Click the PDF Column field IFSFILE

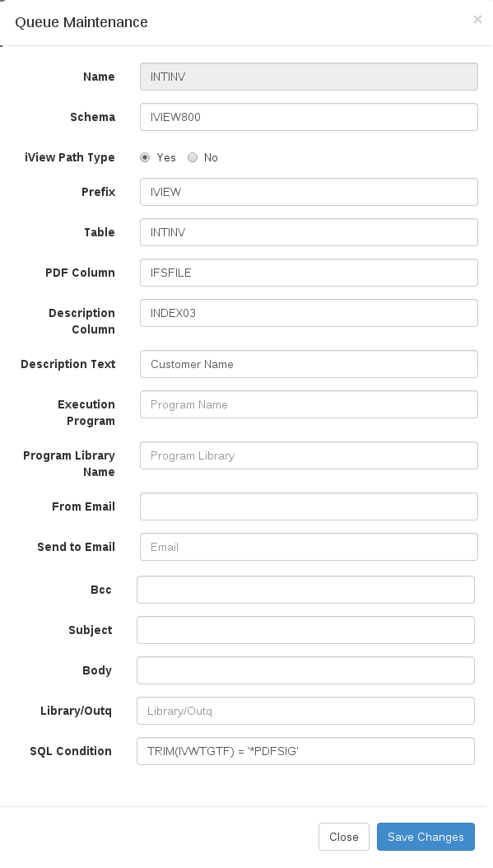pyautogui.click(x=309, y=273)
